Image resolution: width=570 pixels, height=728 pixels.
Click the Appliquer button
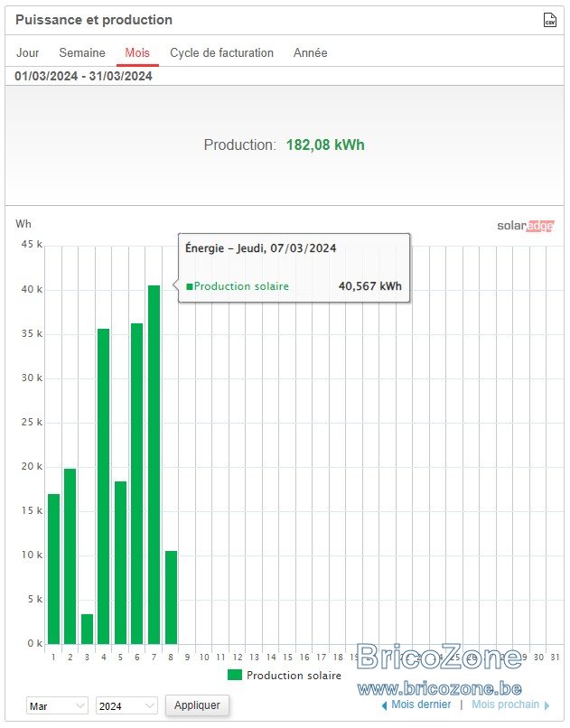197,705
